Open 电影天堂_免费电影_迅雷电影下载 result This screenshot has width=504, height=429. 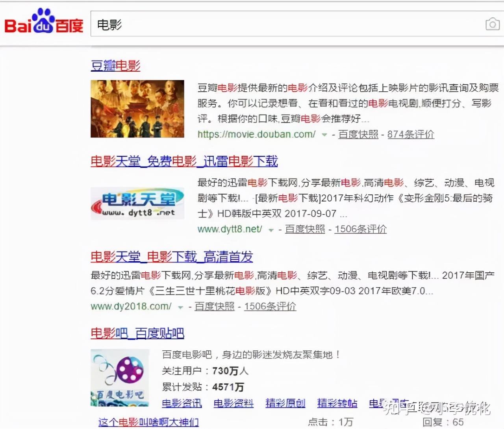184,161
